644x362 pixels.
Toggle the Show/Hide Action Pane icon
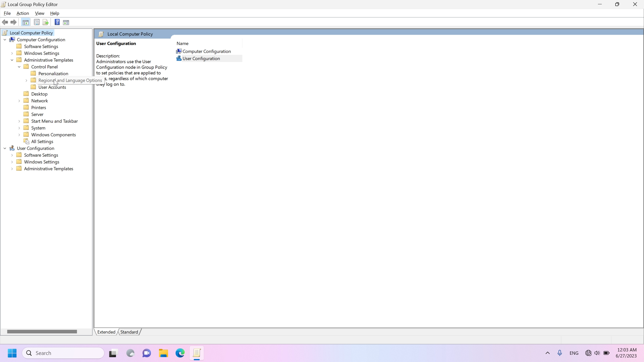tap(66, 22)
